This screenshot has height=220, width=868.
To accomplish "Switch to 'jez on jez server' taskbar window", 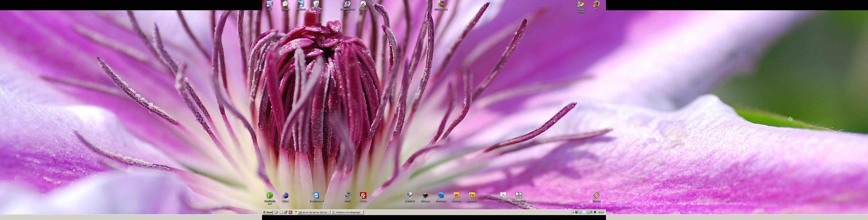I will tap(314, 212).
